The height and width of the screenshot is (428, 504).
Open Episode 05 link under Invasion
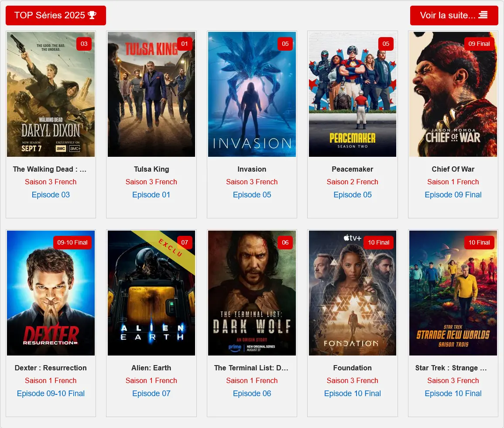pyautogui.click(x=252, y=195)
